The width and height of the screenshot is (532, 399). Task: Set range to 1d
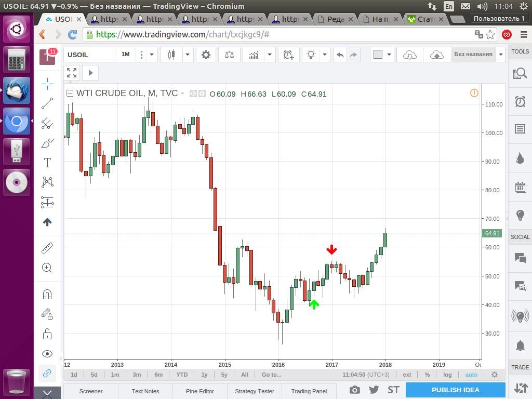pos(74,375)
